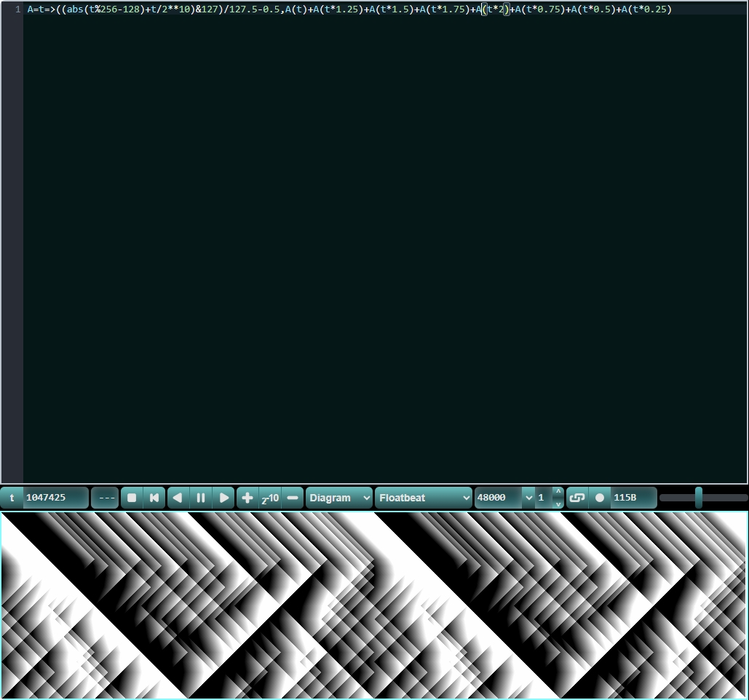749x700 pixels.
Task: Click the stop playback button
Action: pos(132,498)
